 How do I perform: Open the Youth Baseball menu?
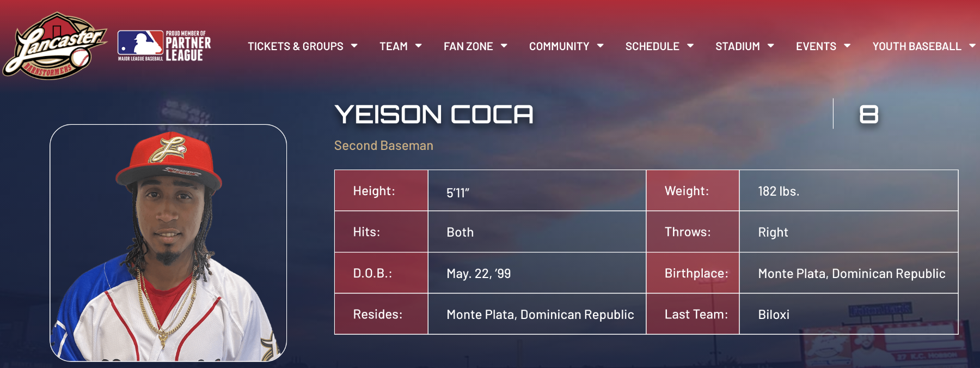[x=917, y=46]
